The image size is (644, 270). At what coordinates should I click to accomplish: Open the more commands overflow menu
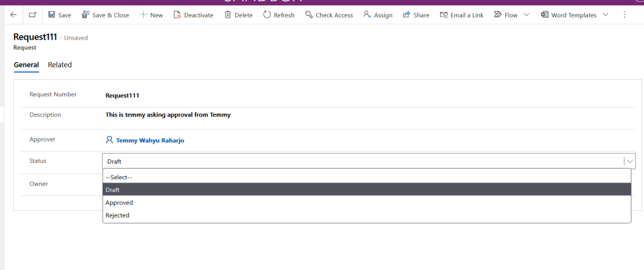[624, 14]
